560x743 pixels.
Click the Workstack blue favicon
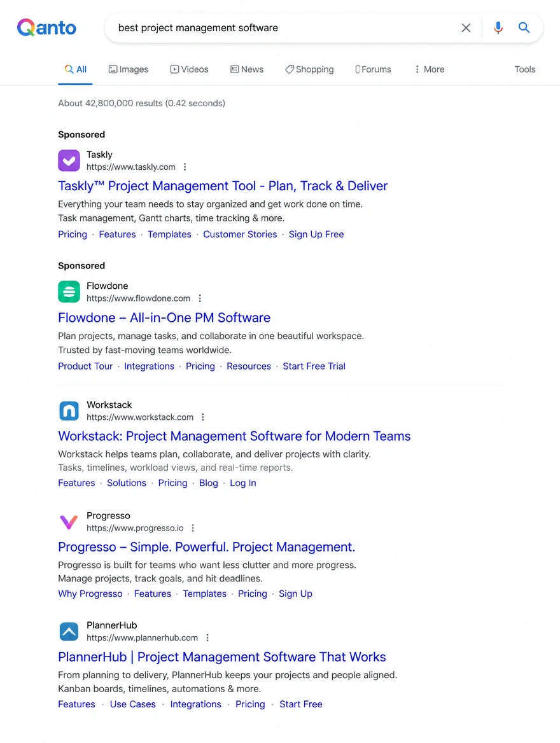click(x=69, y=411)
